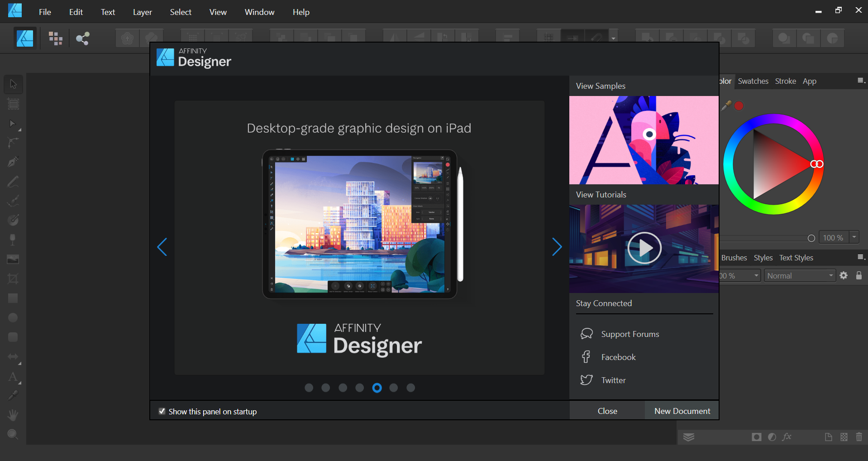Select the Ellipse tool

pos(13,317)
